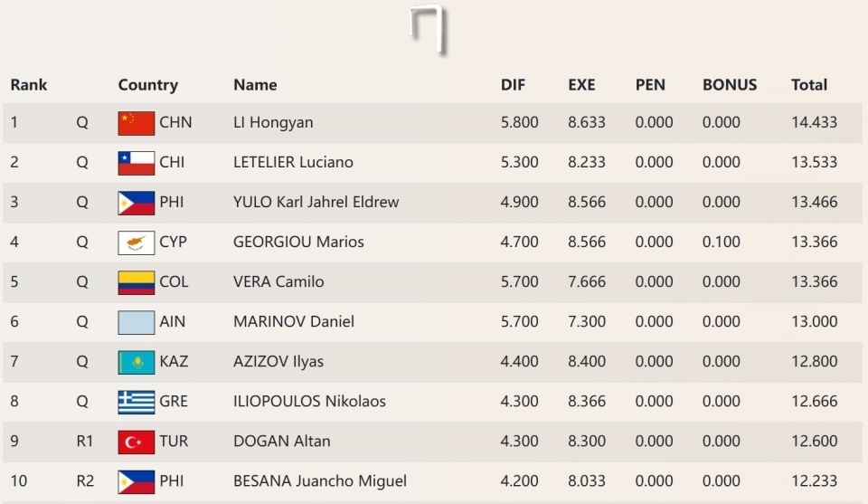Click the R1 reserve marker for DOGAN Altan
868x504 pixels.
[85, 442]
